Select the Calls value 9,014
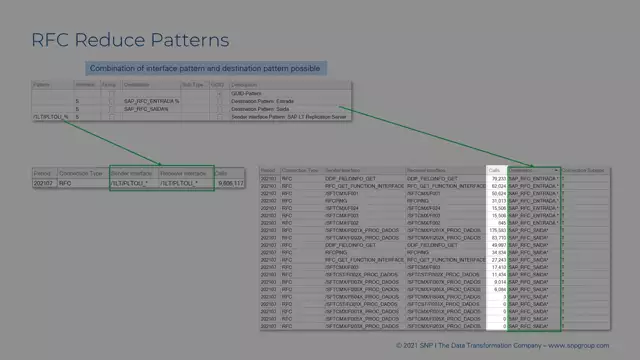 click(x=497, y=282)
